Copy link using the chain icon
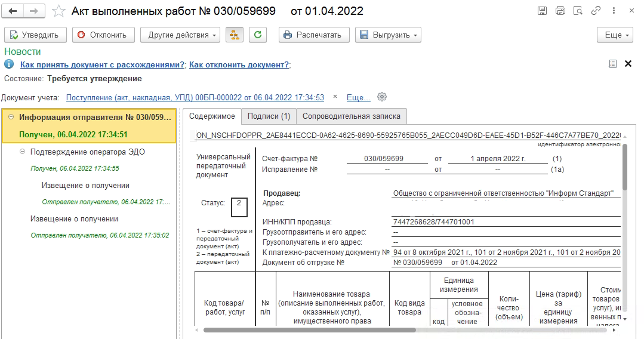Viewport: 644px width, 339px height. point(595,11)
